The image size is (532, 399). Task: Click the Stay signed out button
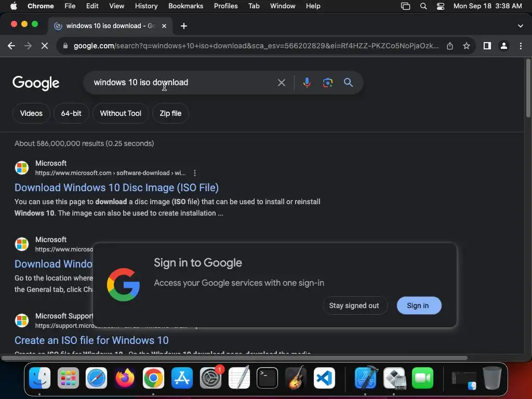coord(354,305)
